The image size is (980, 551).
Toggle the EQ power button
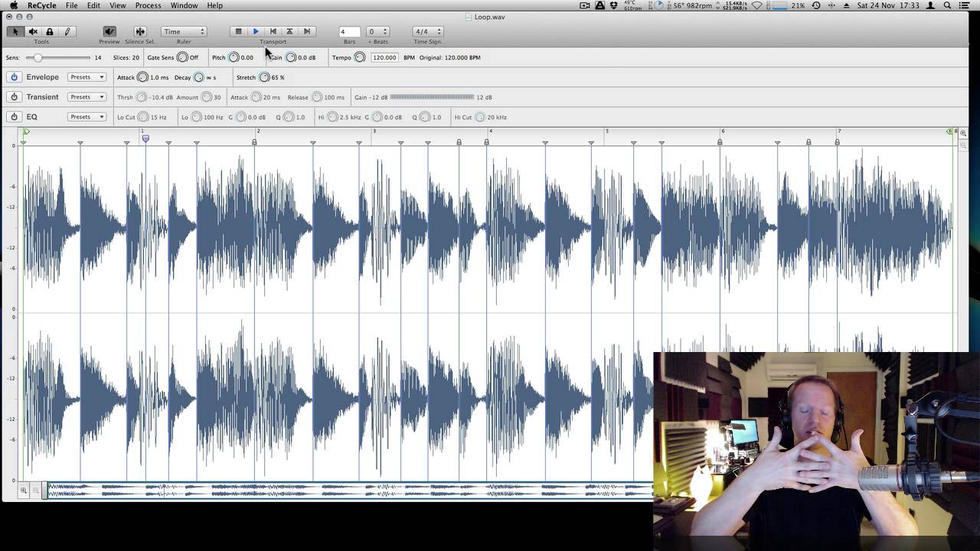click(x=14, y=117)
